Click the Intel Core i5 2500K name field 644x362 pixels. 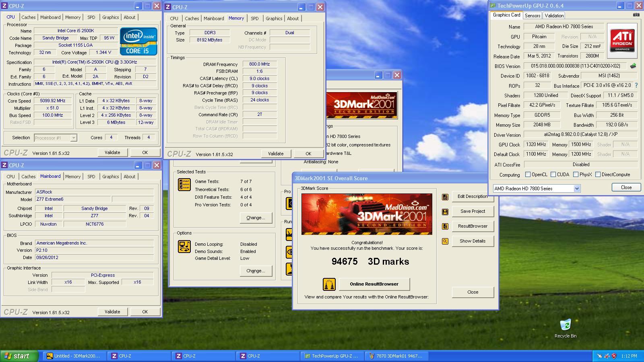tap(76, 31)
